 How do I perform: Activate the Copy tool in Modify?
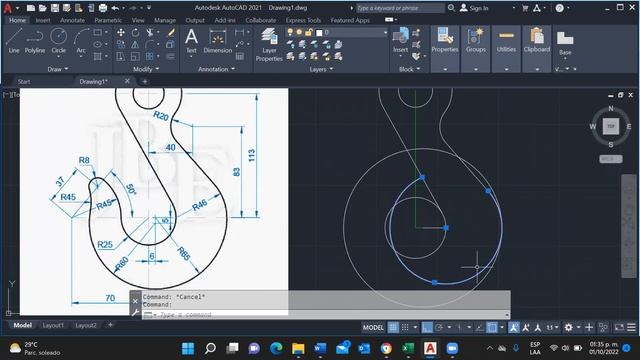click(x=121, y=44)
